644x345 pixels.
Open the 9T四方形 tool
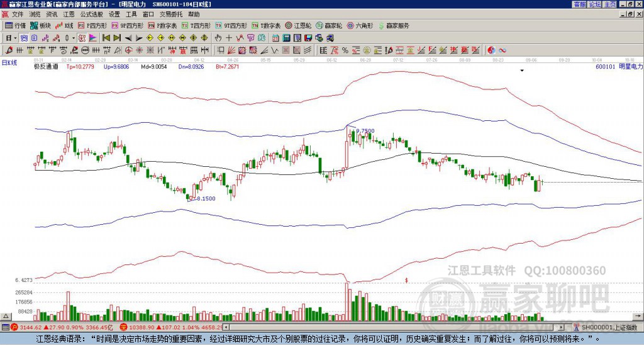click(x=231, y=25)
